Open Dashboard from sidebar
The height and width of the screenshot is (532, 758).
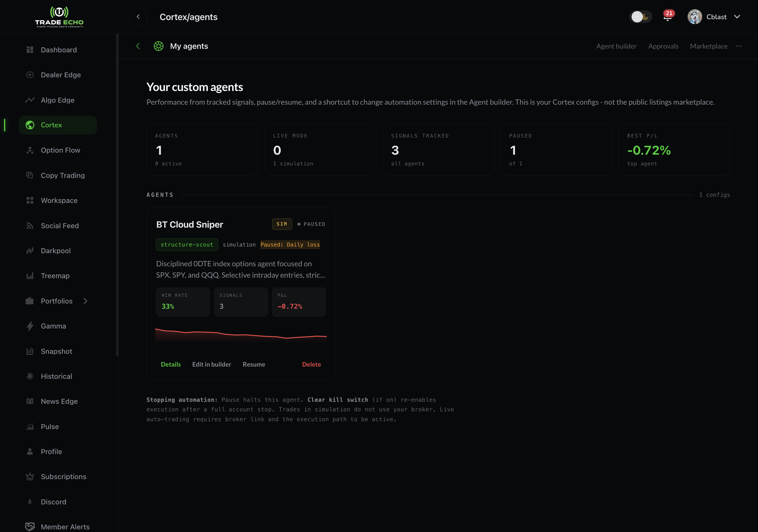(58, 50)
